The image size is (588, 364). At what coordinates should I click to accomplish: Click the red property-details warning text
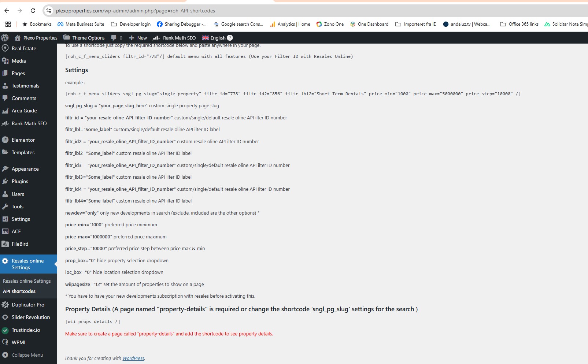(x=169, y=334)
